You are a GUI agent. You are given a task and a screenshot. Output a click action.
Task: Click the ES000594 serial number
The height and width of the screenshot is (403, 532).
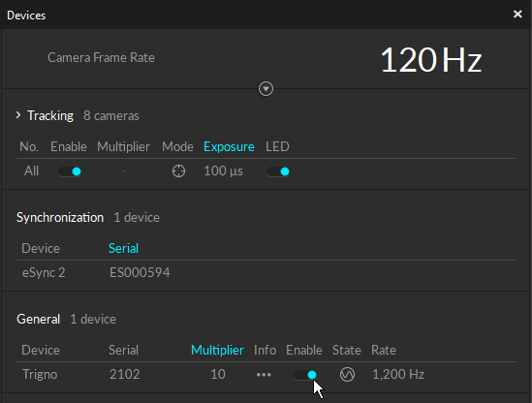[x=140, y=273]
